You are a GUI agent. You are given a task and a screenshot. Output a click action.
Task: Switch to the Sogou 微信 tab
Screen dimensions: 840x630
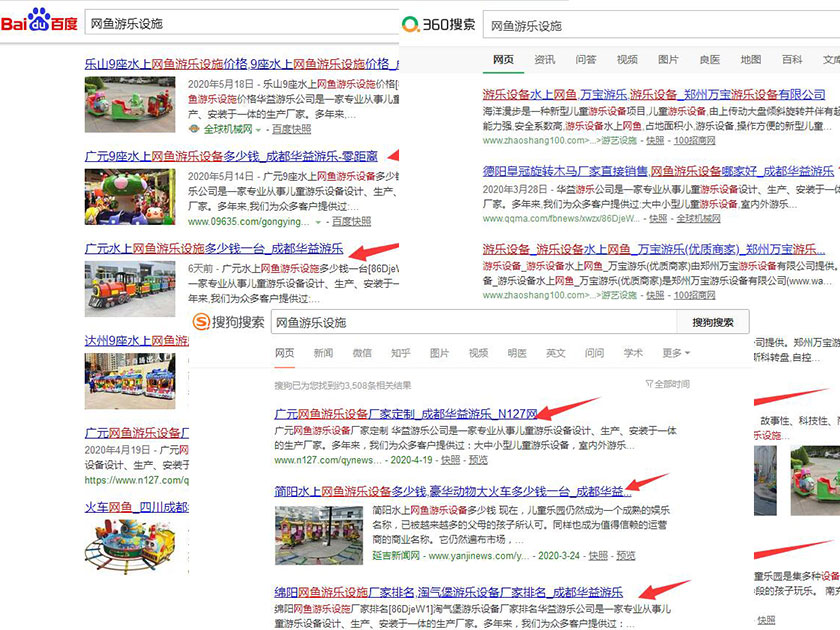(x=362, y=353)
